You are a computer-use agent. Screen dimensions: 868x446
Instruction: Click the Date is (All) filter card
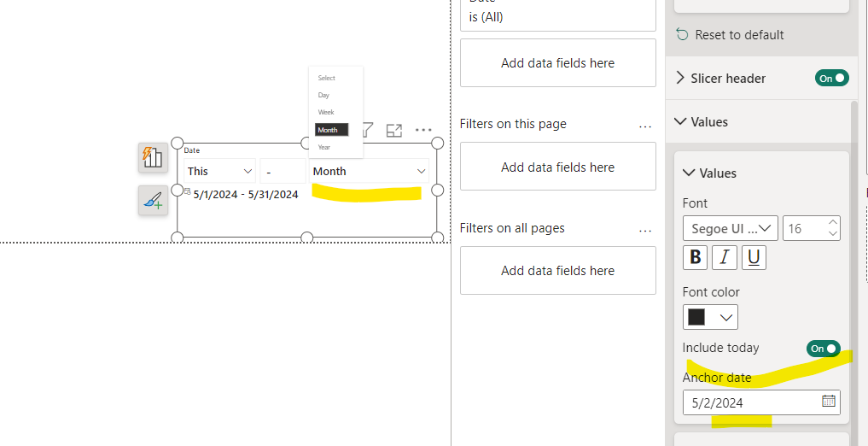(x=558, y=14)
